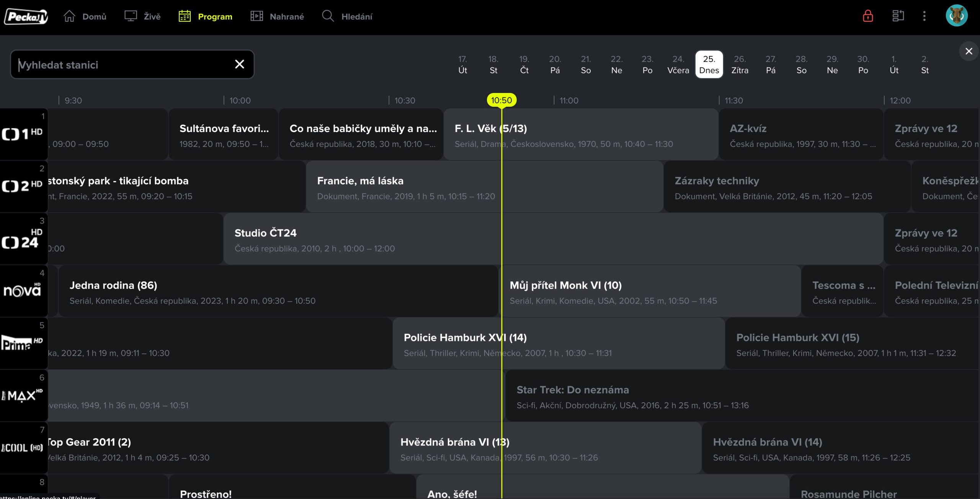
Task: Open Zprávy ve 12 on ČT24
Action: tap(932, 239)
